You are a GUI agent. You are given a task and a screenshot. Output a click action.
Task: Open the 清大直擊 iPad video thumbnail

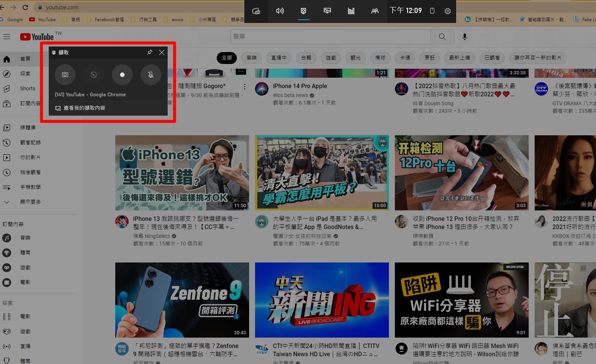click(322, 173)
